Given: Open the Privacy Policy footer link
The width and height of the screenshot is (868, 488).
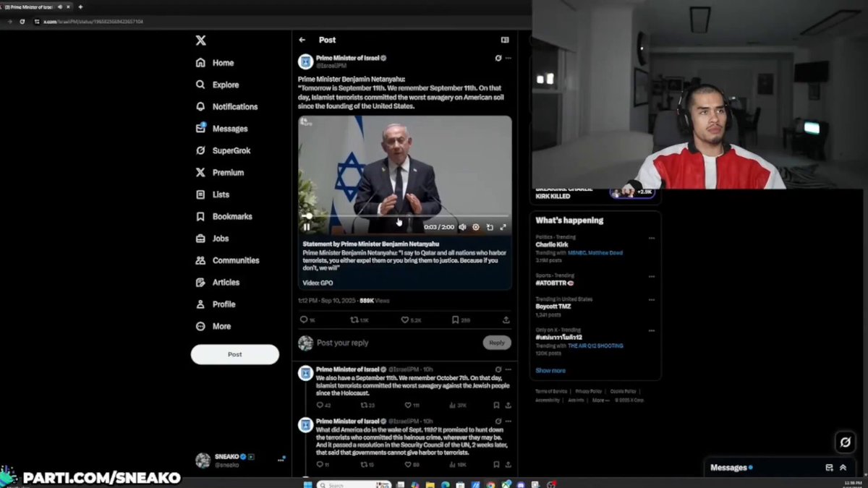Looking at the screenshot, I should click(x=588, y=391).
